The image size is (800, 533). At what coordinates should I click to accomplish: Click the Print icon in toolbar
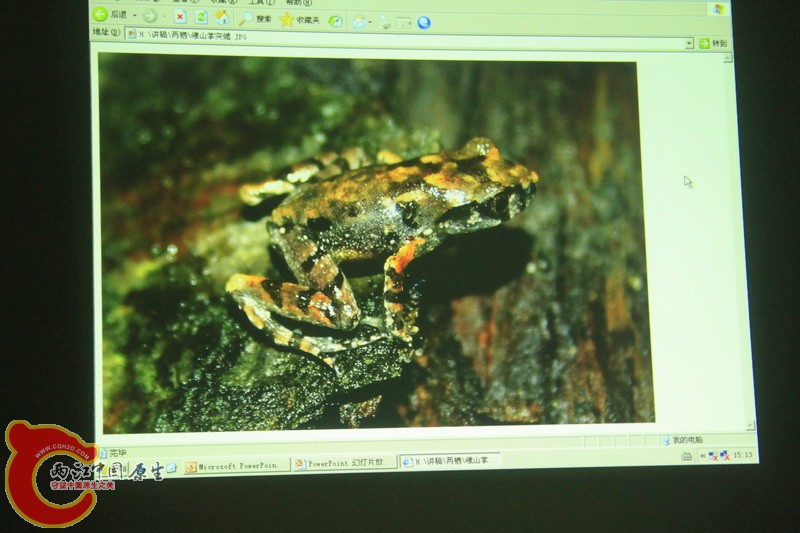coord(384,22)
